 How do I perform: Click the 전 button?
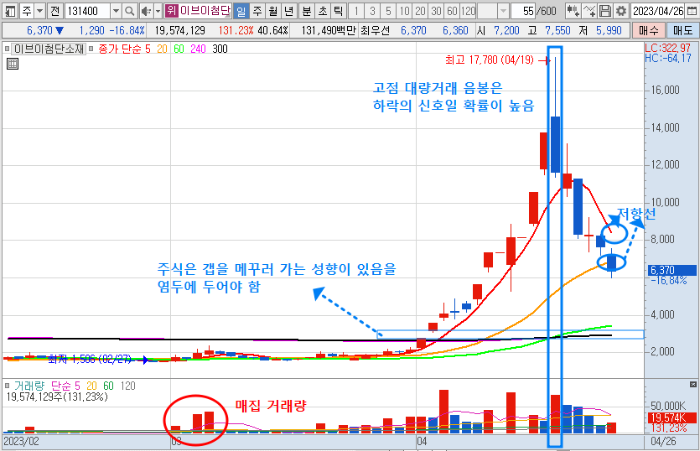tap(55, 11)
